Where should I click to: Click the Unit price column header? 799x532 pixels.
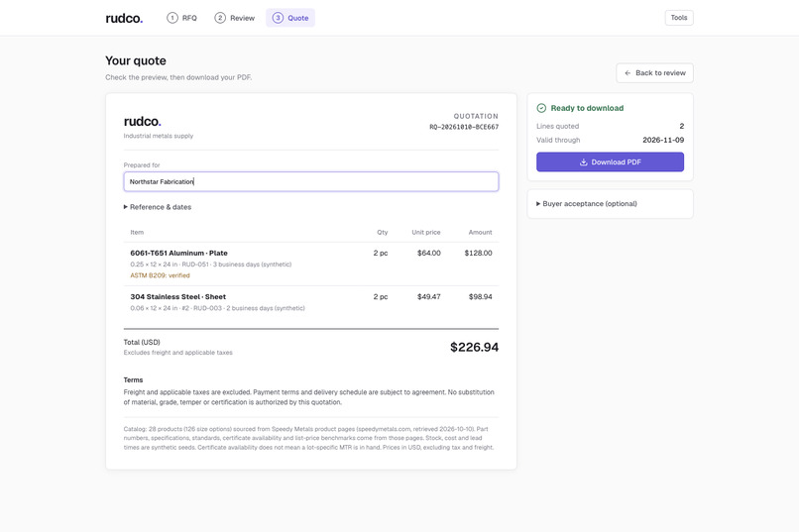[x=426, y=232]
